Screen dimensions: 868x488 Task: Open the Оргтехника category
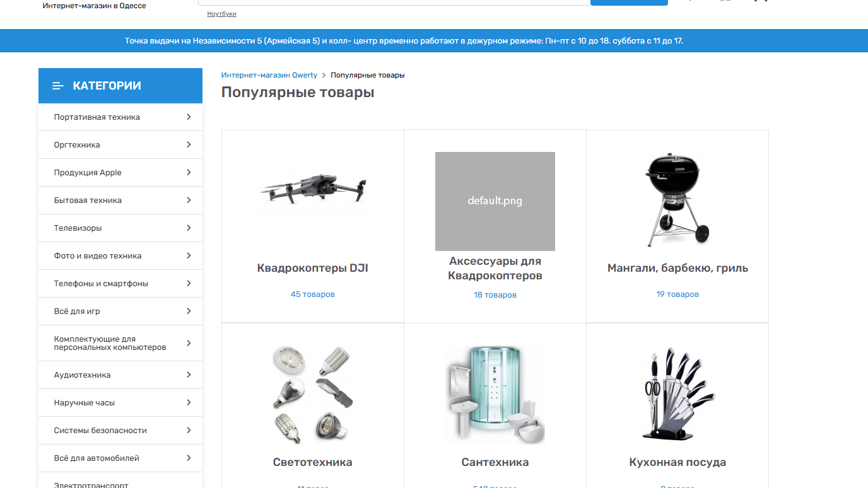(x=77, y=145)
